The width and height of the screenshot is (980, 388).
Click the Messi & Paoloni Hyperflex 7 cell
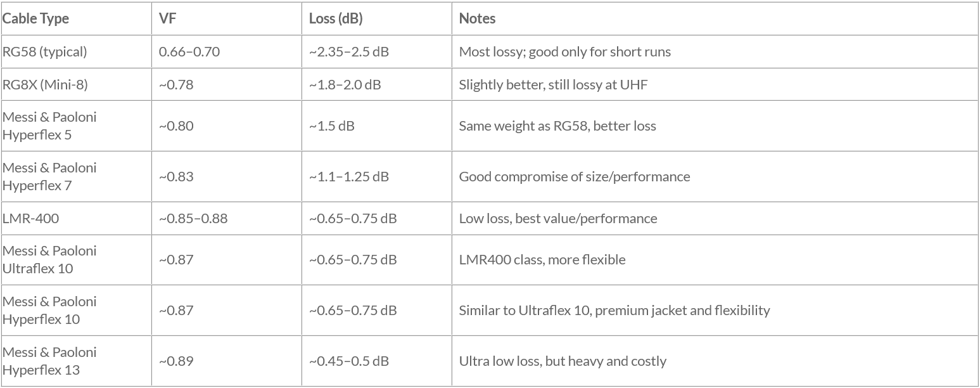[x=50, y=176]
